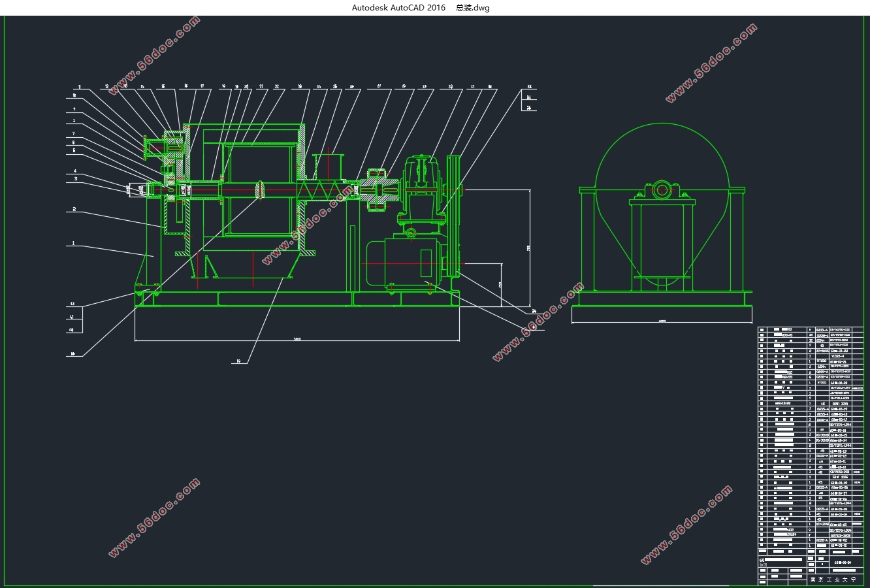Select part number 62 leader label
This screenshot has width=870, height=588.
pyautogui.click(x=238, y=360)
